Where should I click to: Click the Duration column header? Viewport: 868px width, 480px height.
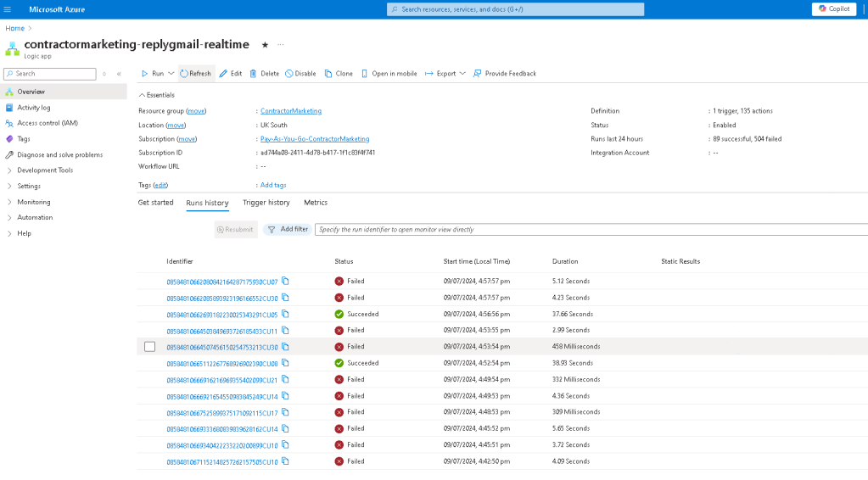(x=565, y=261)
